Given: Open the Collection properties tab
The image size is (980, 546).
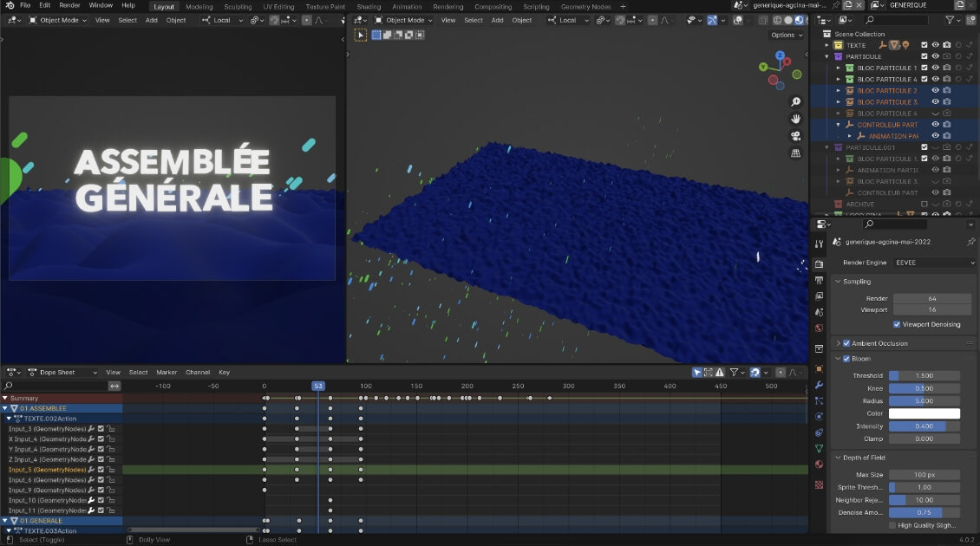Looking at the screenshot, I should pos(819,348).
